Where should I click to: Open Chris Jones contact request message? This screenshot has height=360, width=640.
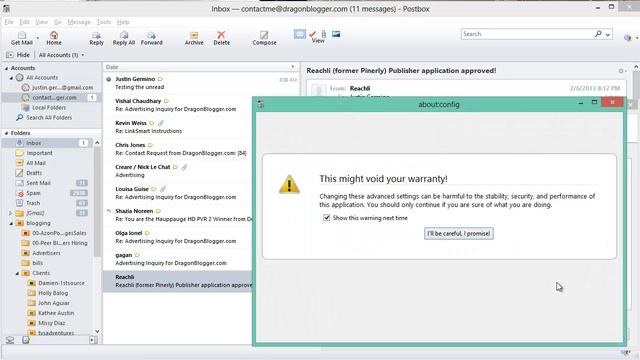point(178,149)
